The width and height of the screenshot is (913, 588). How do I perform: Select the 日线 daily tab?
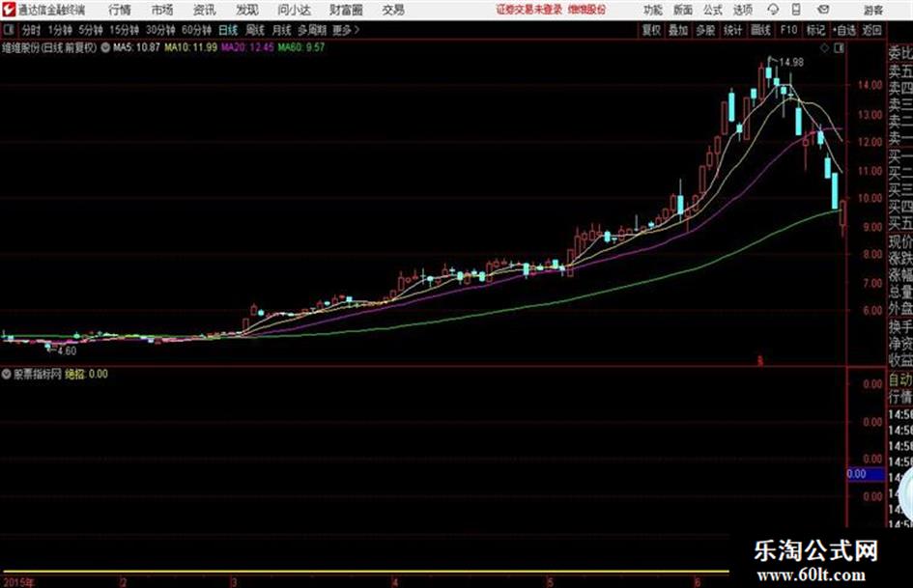pos(228,30)
